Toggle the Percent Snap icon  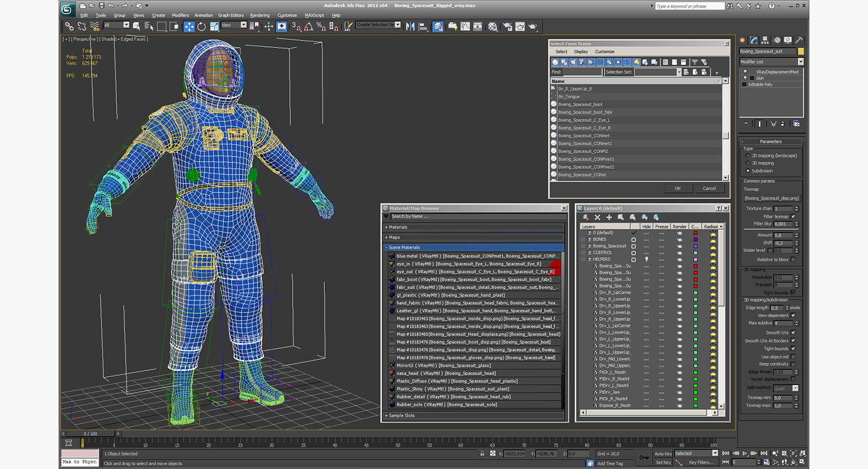coord(321,26)
